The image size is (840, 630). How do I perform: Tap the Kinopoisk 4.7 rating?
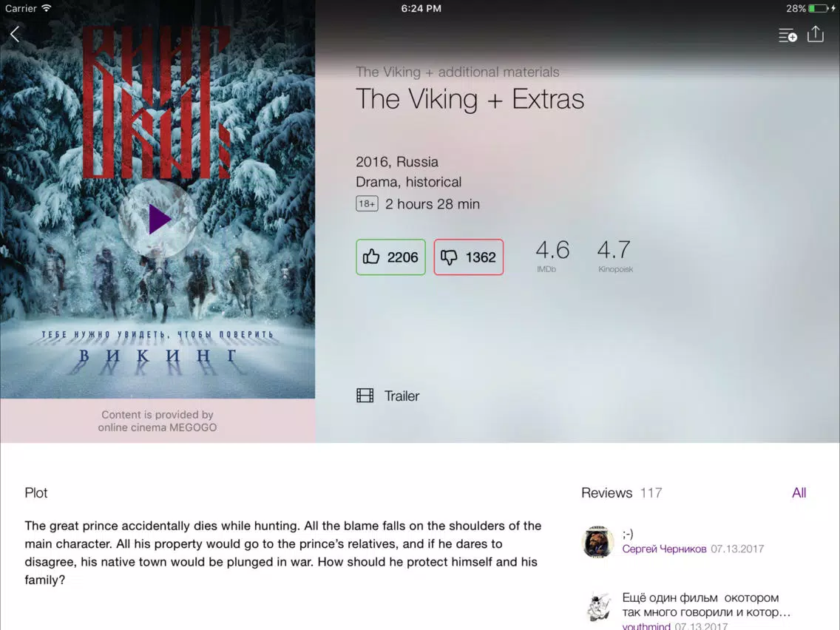(614, 256)
